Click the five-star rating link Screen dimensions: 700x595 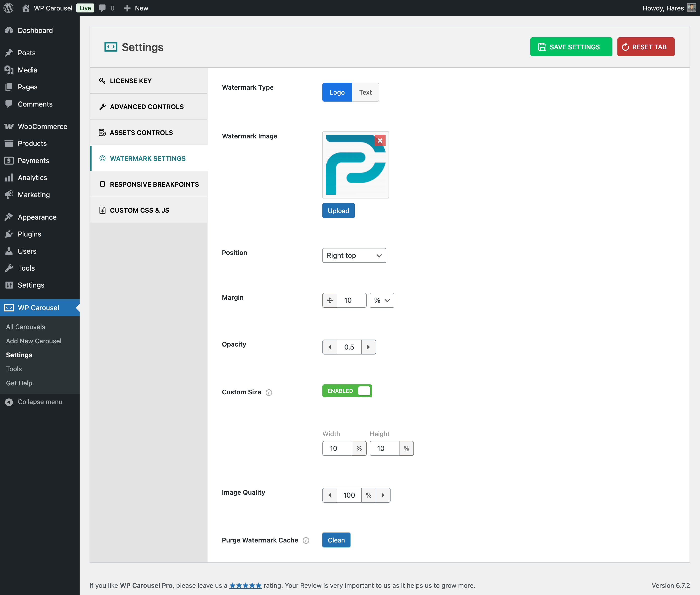point(245,586)
